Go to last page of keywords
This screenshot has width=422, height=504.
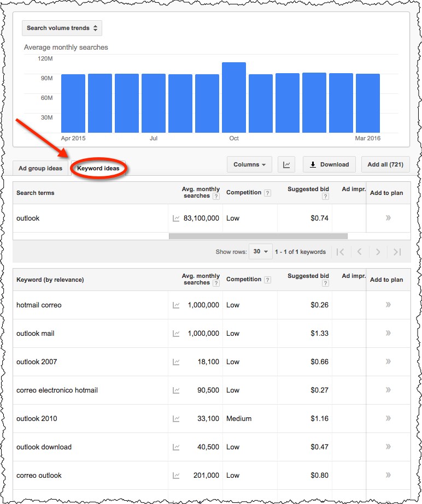coord(397,252)
